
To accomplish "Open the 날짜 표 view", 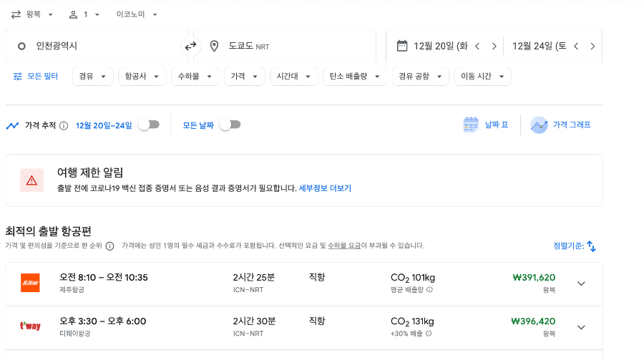I will coord(486,125).
